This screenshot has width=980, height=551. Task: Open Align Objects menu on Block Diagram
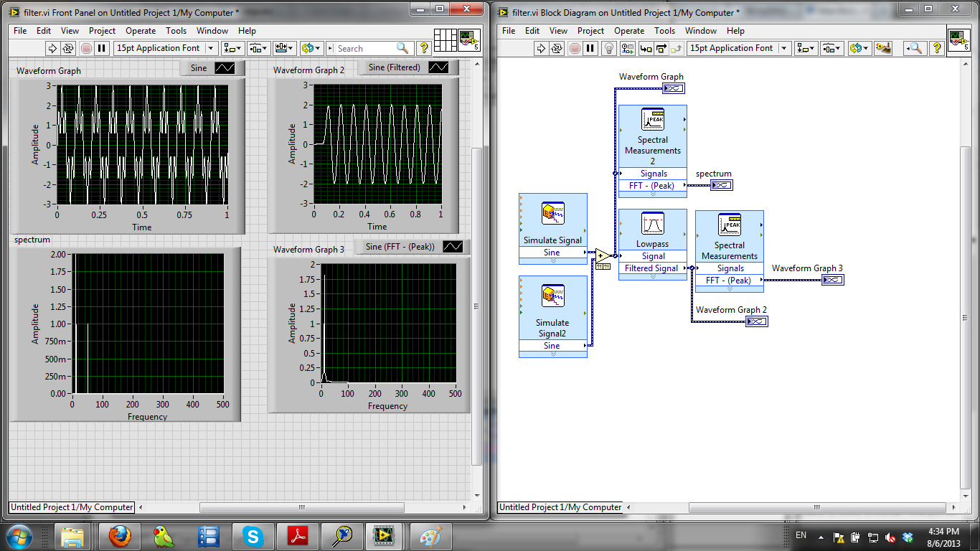pyautogui.click(x=806, y=48)
